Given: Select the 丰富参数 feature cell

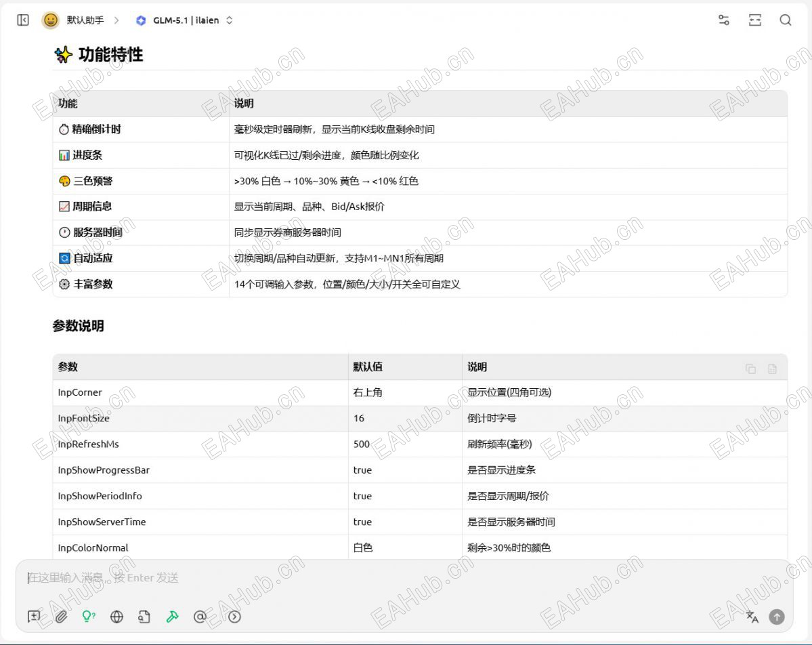Looking at the screenshot, I should (x=141, y=284).
